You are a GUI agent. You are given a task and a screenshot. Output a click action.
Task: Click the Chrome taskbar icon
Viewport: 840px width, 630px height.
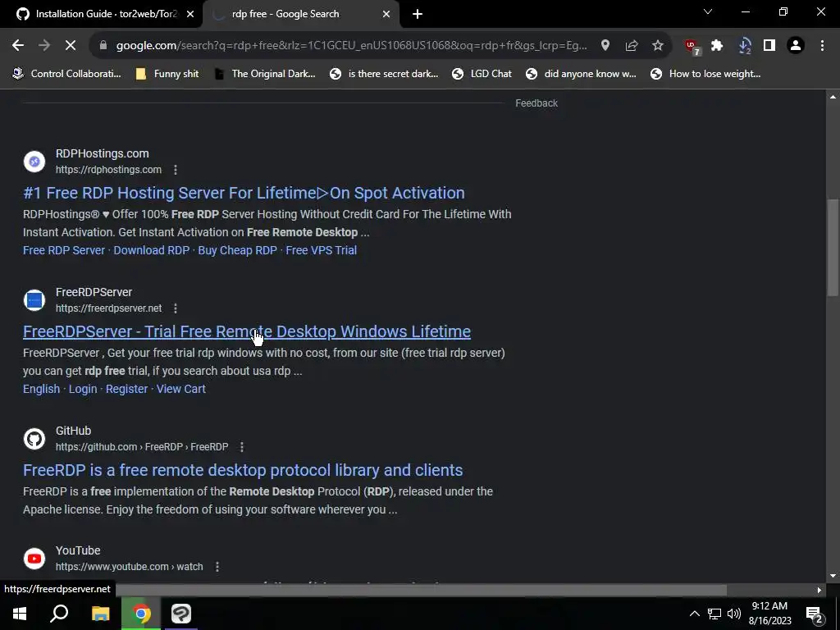pos(141,614)
